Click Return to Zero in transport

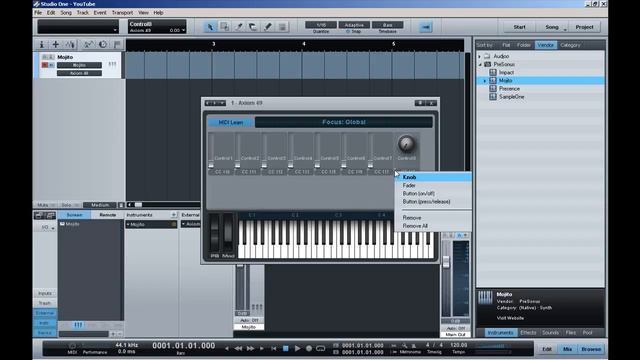click(273, 348)
